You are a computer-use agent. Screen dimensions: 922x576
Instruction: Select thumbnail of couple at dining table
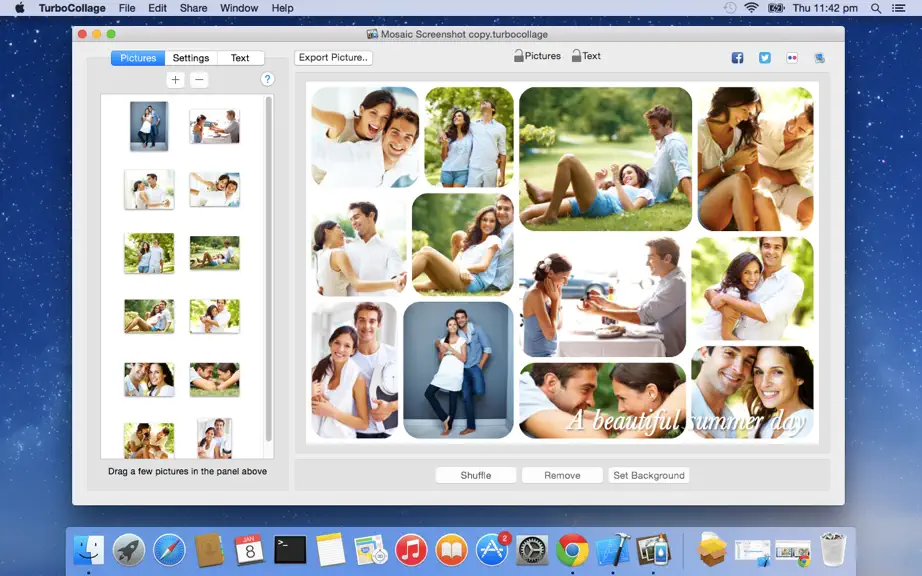pyautogui.click(x=215, y=126)
